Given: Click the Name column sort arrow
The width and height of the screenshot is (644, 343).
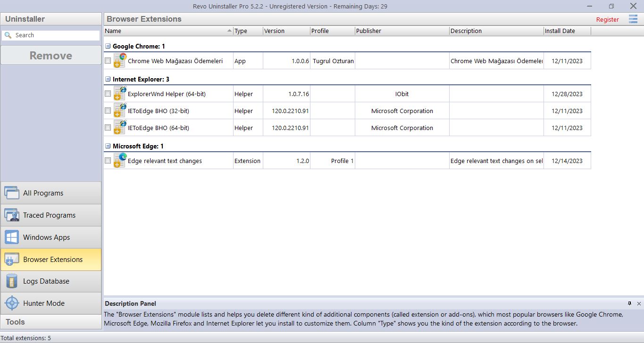Looking at the screenshot, I should point(229,31).
